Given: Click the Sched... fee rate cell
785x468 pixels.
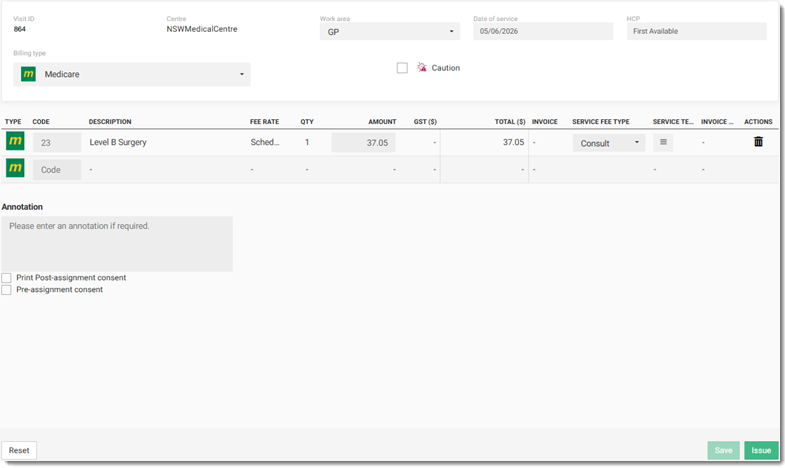Looking at the screenshot, I should 265,142.
